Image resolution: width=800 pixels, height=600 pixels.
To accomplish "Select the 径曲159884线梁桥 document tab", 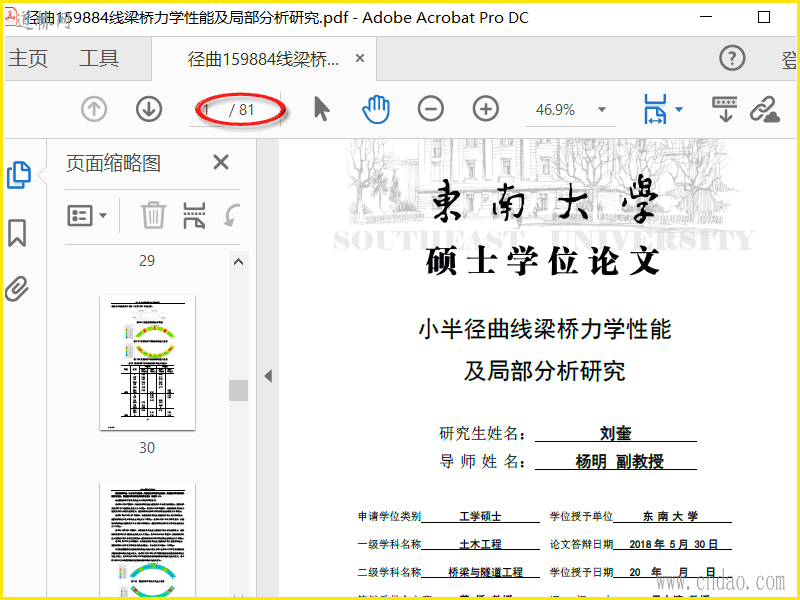I will coord(263,59).
